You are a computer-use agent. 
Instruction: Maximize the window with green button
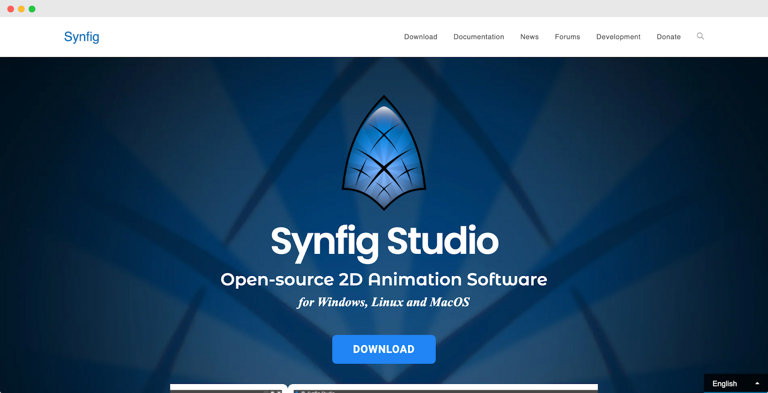(32, 9)
